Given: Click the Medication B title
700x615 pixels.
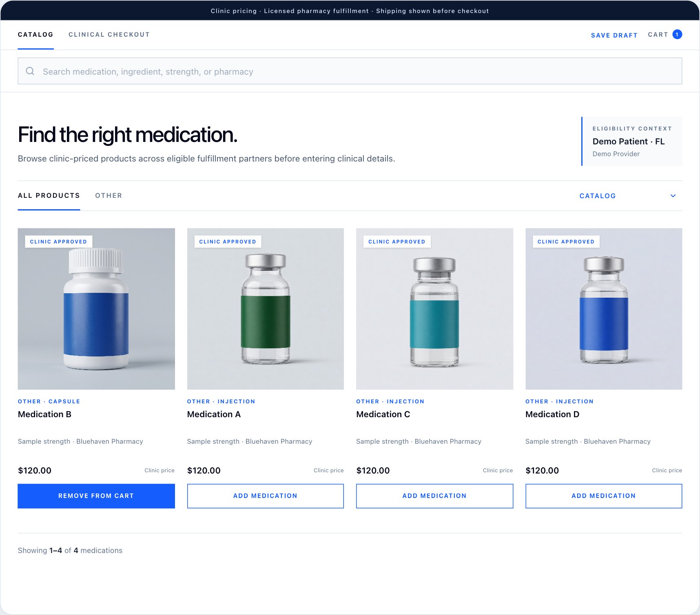Looking at the screenshot, I should pyautogui.click(x=44, y=414).
